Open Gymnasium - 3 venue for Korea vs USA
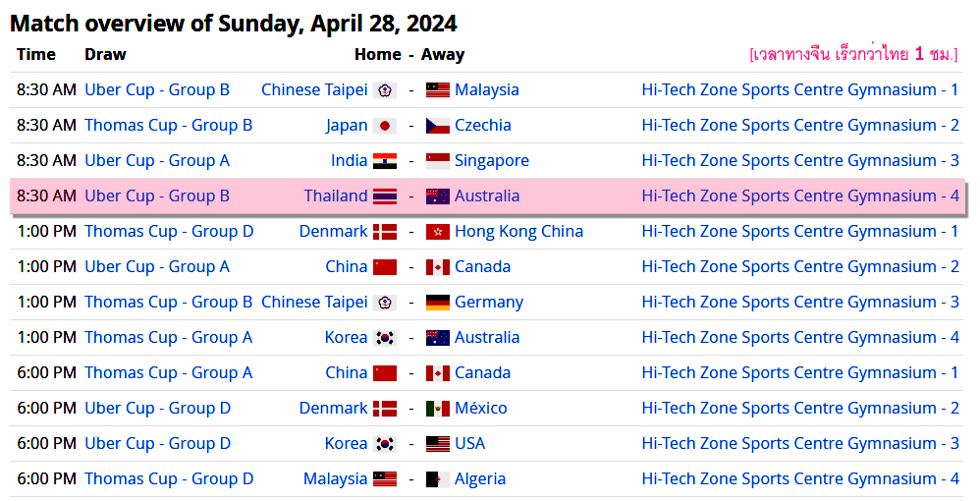The width and height of the screenshot is (980, 501). (x=800, y=443)
